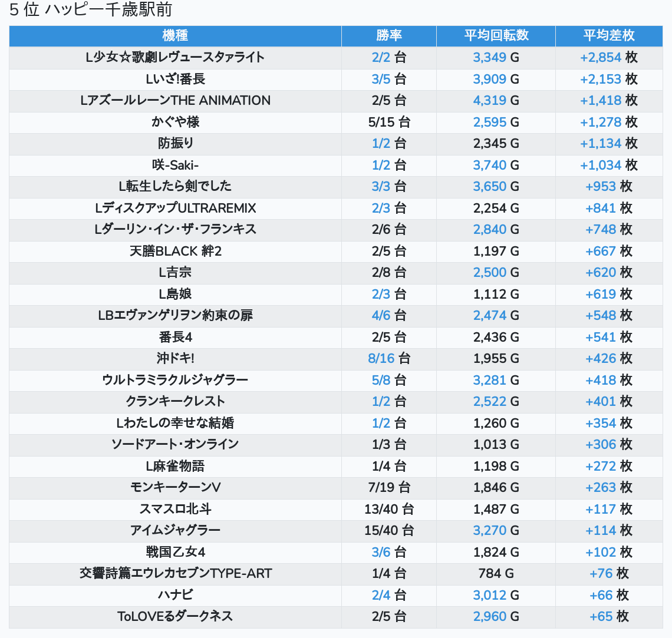
Task: Select the difference value +263 枚
Action: 609,488
